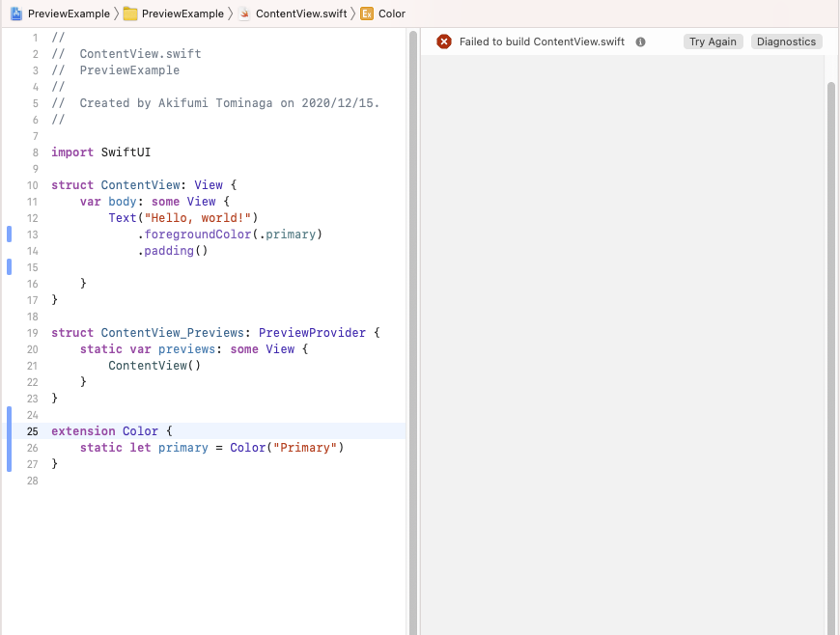The image size is (840, 635).
Task: Click the preview canvas vertical scrollbar
Action: pyautogui.click(x=831, y=358)
